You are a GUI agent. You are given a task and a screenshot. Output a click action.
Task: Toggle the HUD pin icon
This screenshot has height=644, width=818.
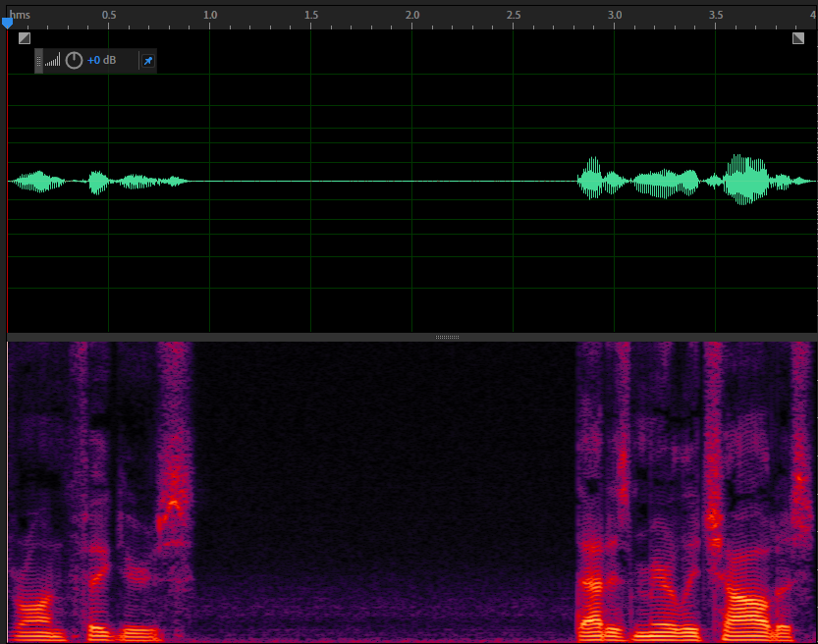pos(147,61)
